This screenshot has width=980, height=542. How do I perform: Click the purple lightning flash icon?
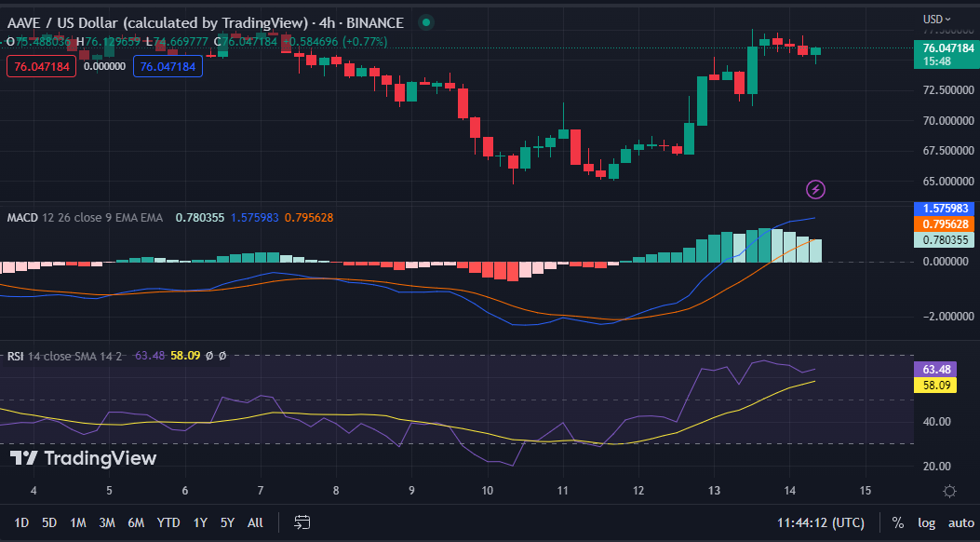click(815, 189)
